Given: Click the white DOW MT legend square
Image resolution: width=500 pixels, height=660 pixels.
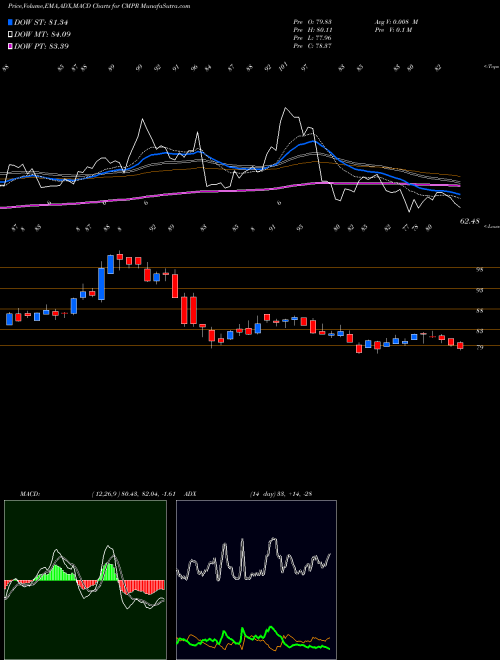Looking at the screenshot, I should tap(10, 34).
